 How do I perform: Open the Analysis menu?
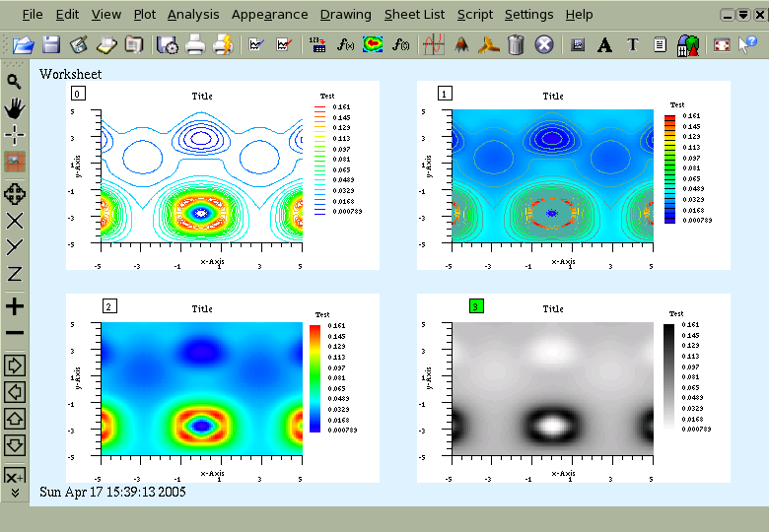pyautogui.click(x=193, y=15)
